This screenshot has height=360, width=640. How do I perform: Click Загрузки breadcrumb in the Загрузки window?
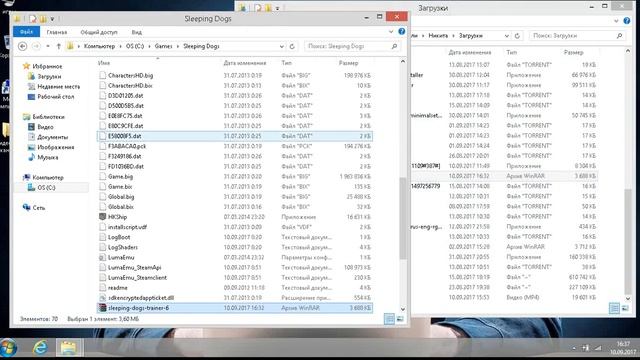pyautogui.click(x=471, y=36)
